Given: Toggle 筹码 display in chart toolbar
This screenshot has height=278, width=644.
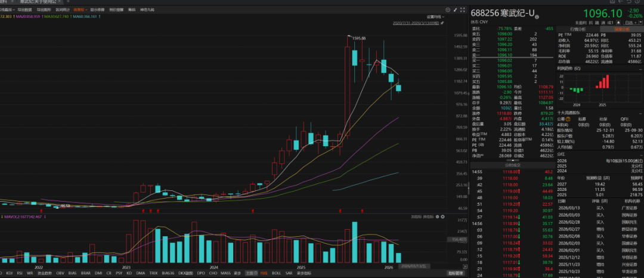Looking at the screenshot, I should [x=132, y=10].
